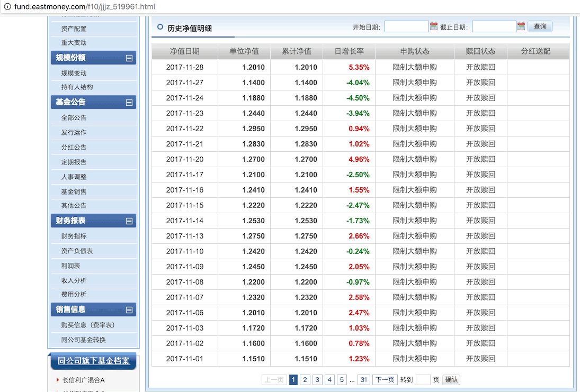Open the end date calendar picker icon
Screen dimensions: 580x392
coord(521,26)
